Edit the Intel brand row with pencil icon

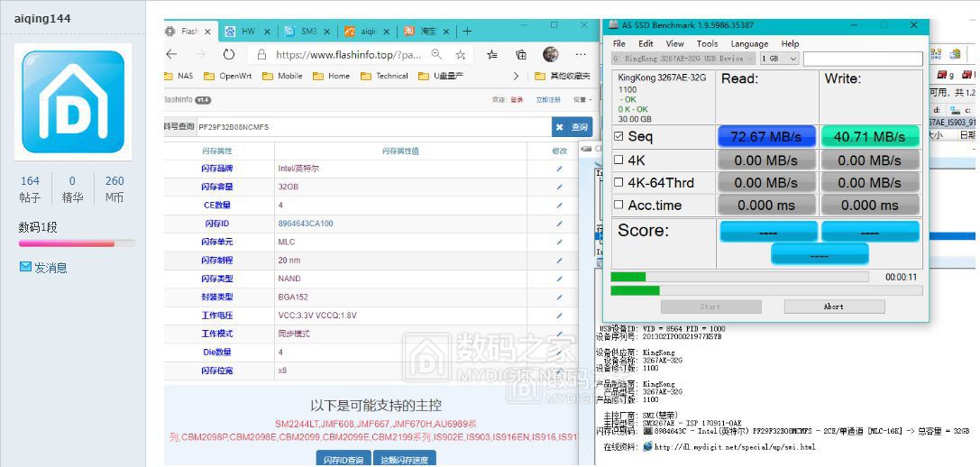559,169
